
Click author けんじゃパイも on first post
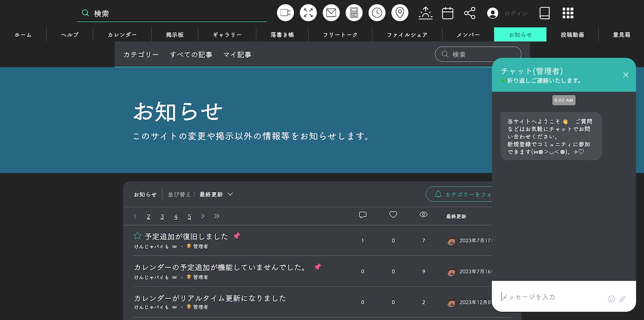click(x=151, y=247)
